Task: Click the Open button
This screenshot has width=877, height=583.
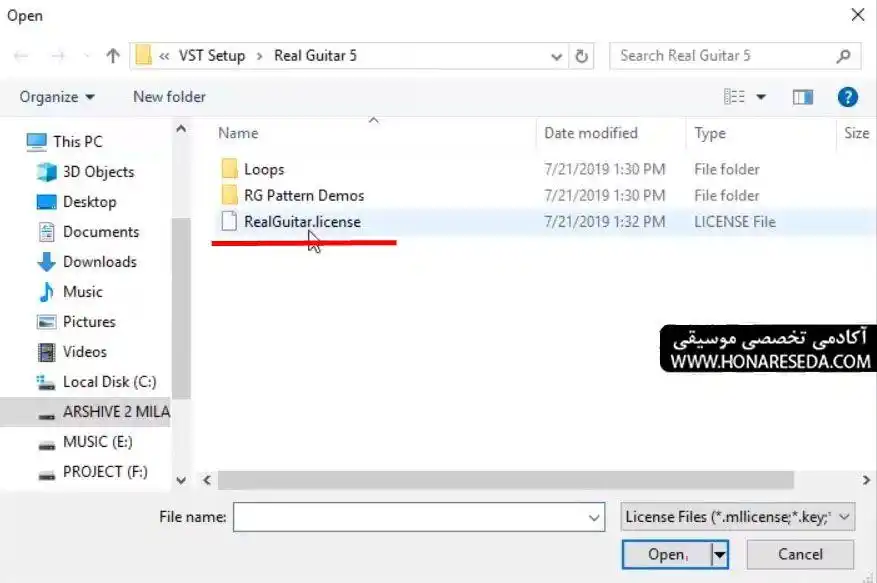Action: point(666,554)
